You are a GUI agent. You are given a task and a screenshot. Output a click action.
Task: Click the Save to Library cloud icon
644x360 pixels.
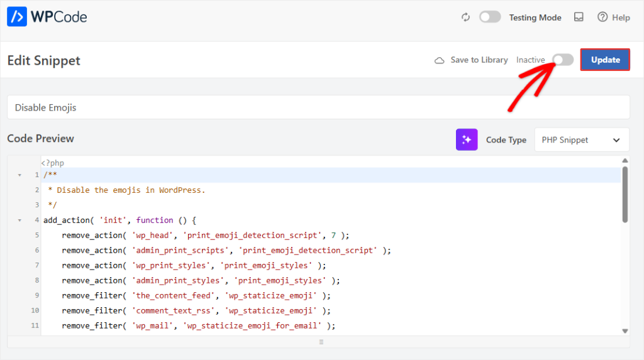click(440, 60)
